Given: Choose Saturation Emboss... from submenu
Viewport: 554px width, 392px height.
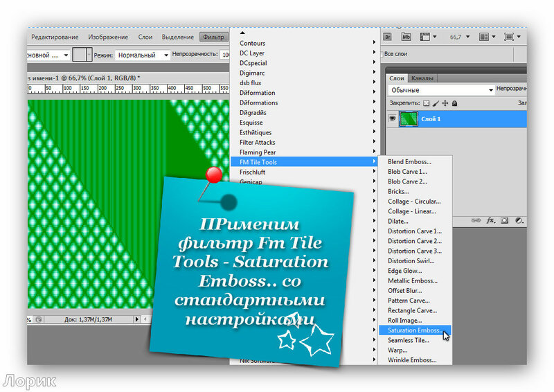Looking at the screenshot, I should tap(415, 330).
